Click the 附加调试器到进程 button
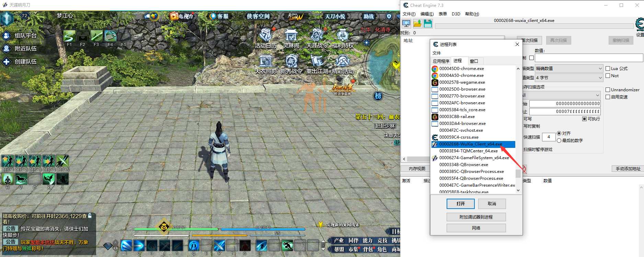The width and height of the screenshot is (644, 257). tap(476, 217)
